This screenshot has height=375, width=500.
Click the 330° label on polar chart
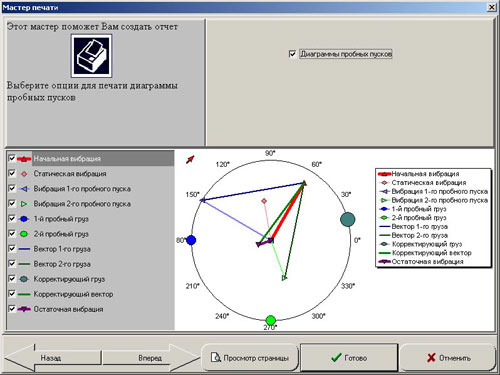[348, 286]
